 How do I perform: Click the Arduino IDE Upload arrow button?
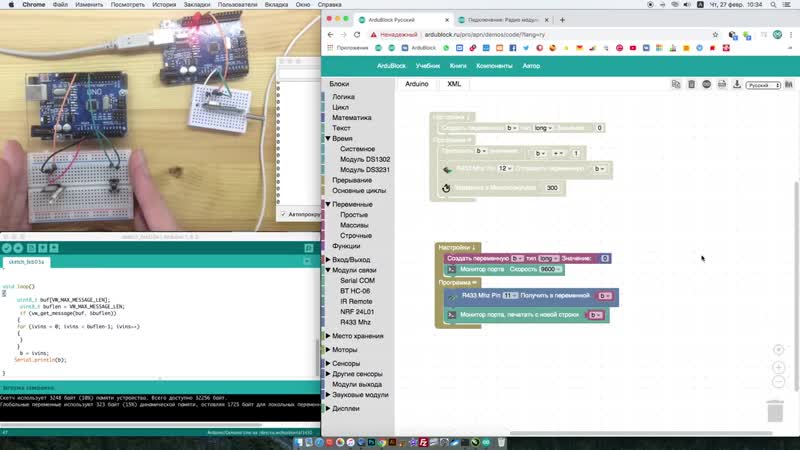18,248
